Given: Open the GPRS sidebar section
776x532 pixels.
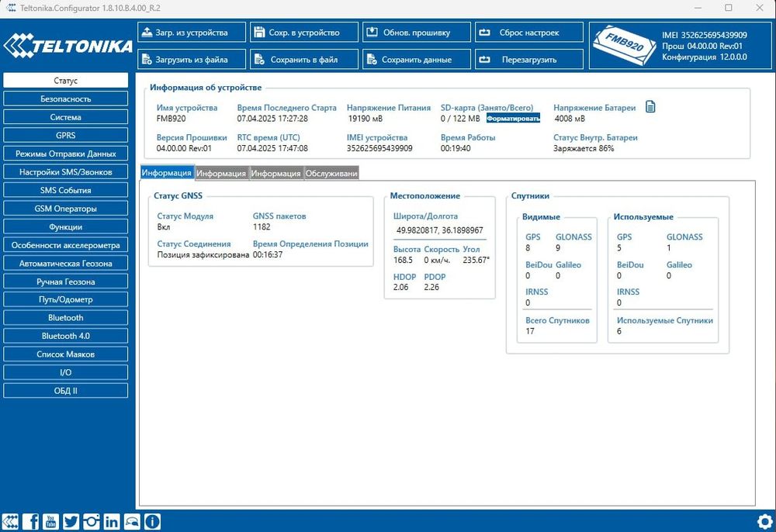Looking at the screenshot, I should (65, 135).
